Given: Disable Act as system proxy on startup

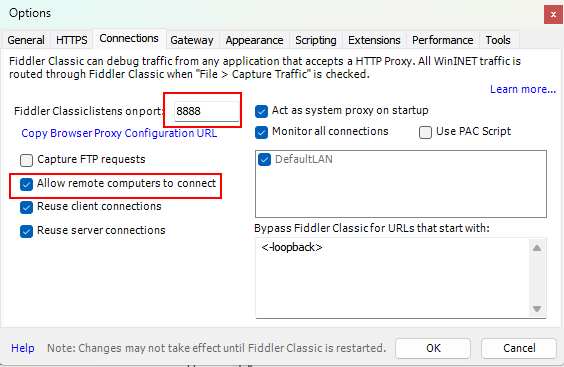Looking at the screenshot, I should coord(261,111).
